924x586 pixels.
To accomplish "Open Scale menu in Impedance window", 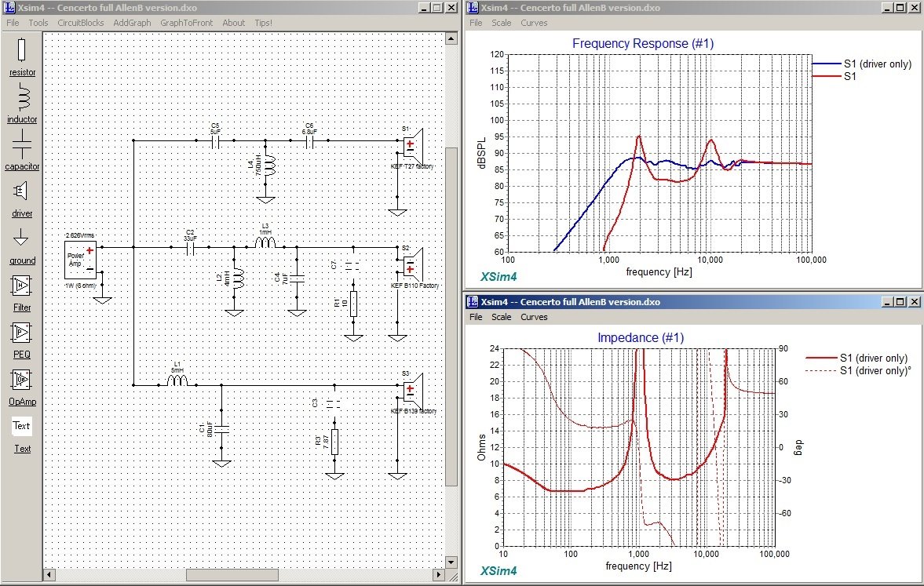I will click(502, 317).
